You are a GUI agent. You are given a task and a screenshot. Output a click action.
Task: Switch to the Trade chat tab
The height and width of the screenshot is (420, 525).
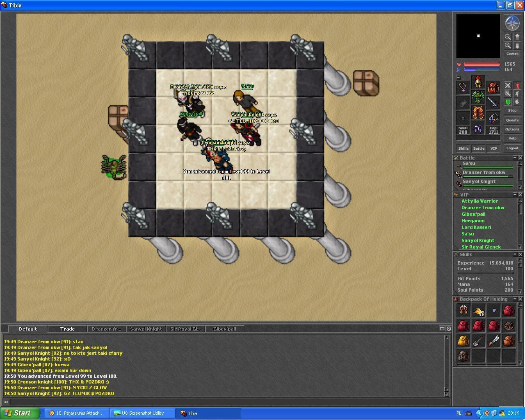pos(67,329)
